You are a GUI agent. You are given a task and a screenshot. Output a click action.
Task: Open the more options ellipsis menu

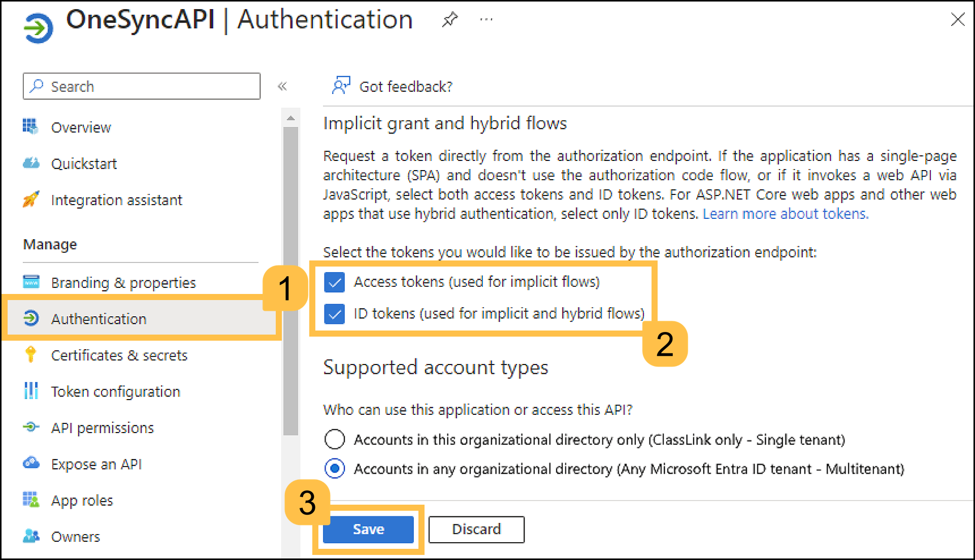coord(485,19)
